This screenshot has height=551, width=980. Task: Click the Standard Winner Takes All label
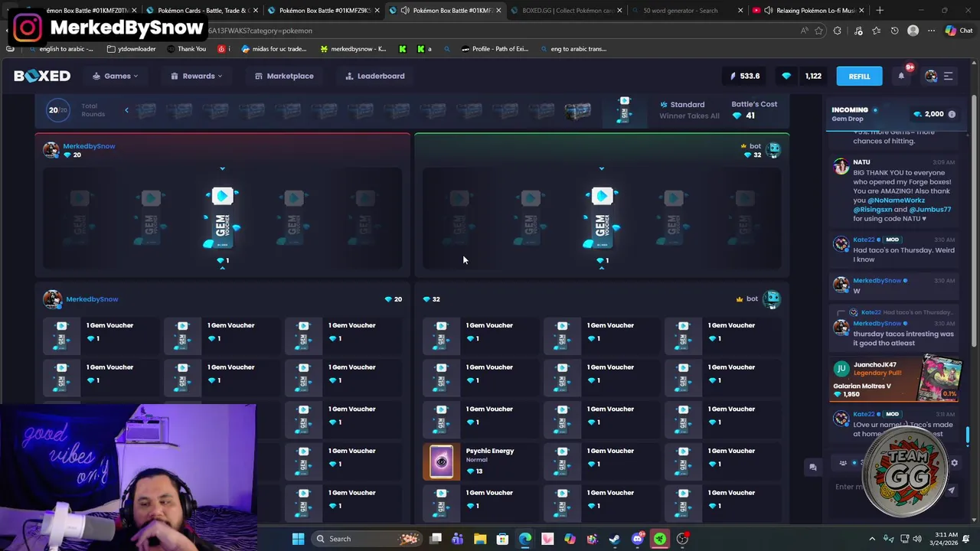pos(689,110)
